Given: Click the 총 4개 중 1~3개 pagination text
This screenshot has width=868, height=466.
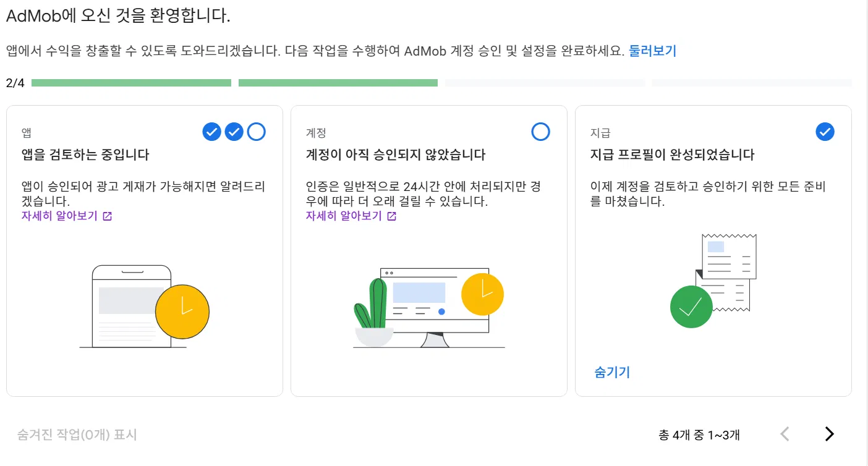Looking at the screenshot, I should 699,435.
